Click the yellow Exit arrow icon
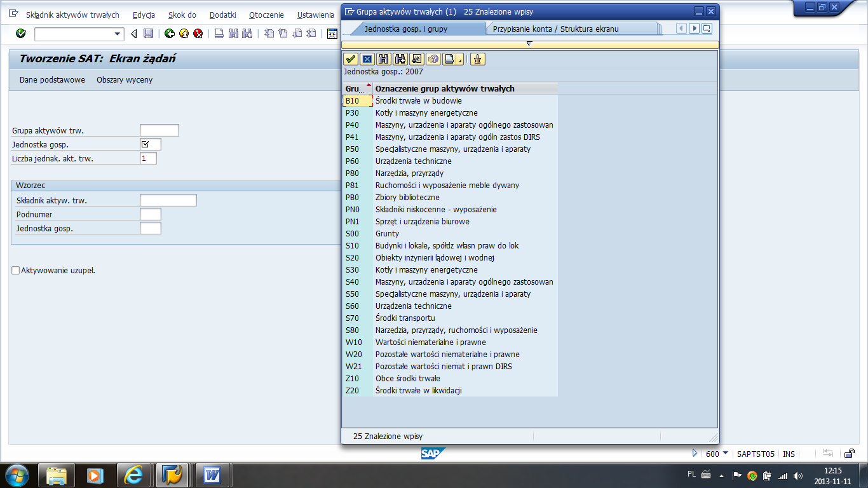Viewport: 868px width, 488px height. (184, 34)
